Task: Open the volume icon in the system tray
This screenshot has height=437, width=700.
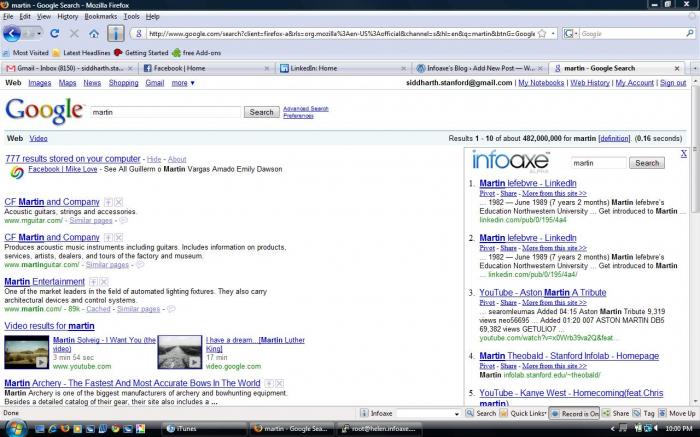Action: (x=656, y=429)
